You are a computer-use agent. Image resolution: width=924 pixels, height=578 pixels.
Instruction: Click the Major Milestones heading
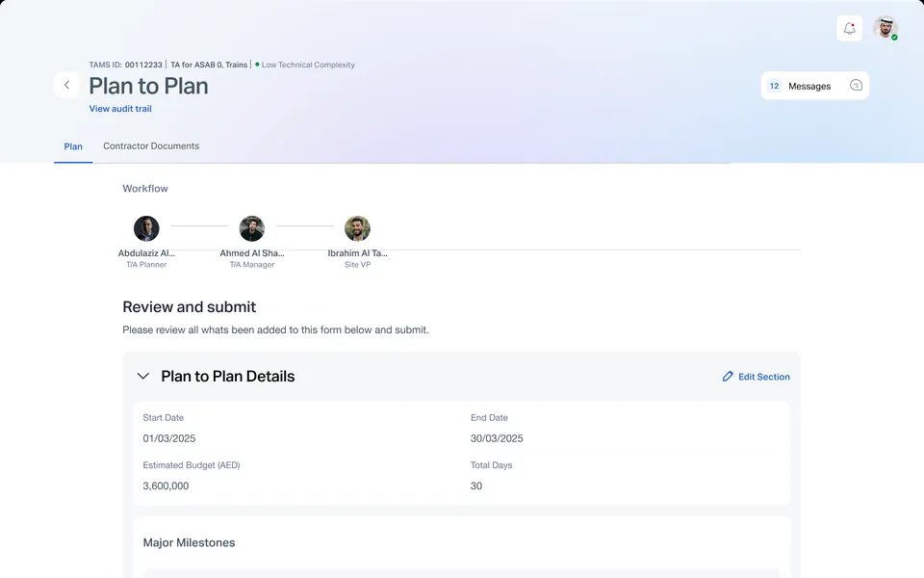(190, 542)
